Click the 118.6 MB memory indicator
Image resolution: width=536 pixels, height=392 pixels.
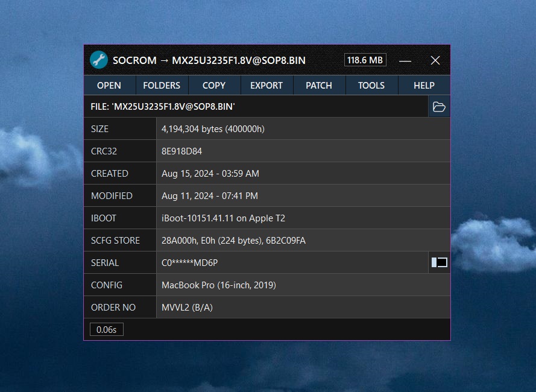pos(365,60)
